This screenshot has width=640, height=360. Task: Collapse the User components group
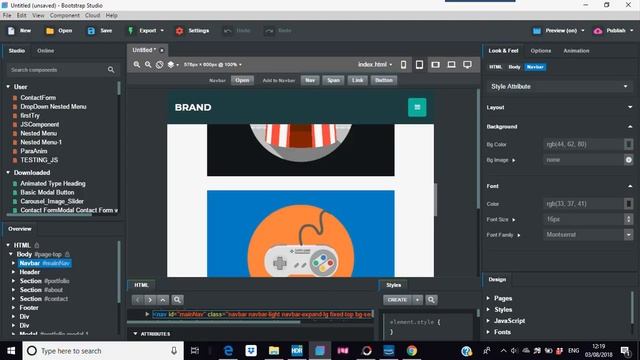8,87
